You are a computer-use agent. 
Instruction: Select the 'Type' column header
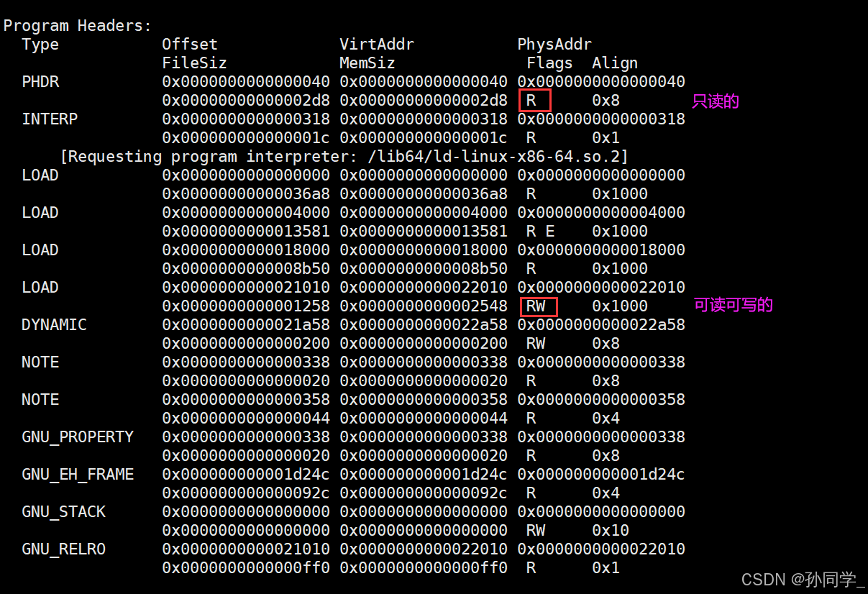point(40,45)
